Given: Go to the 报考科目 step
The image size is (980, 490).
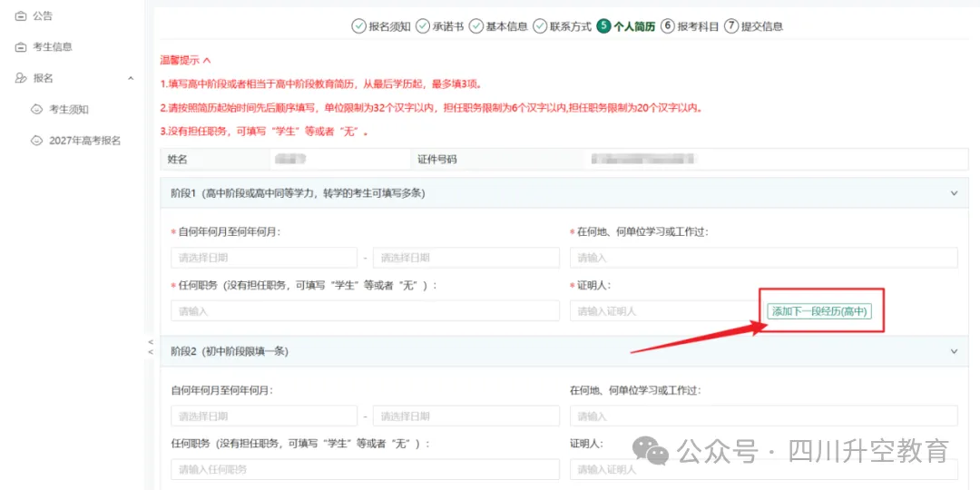Looking at the screenshot, I should point(698,26).
